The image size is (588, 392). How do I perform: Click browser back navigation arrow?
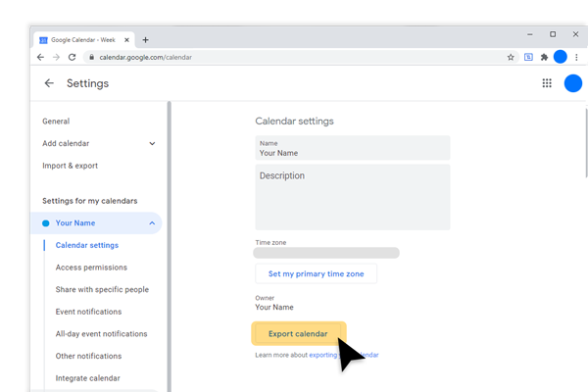[x=40, y=57]
